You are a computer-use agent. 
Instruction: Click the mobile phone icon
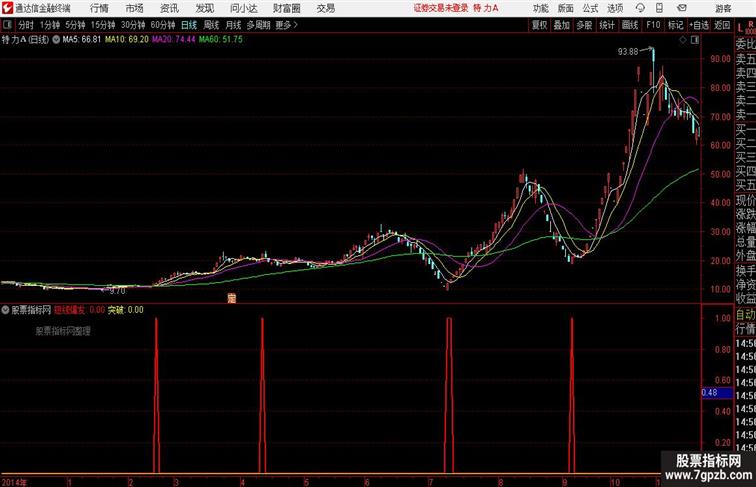point(659,8)
